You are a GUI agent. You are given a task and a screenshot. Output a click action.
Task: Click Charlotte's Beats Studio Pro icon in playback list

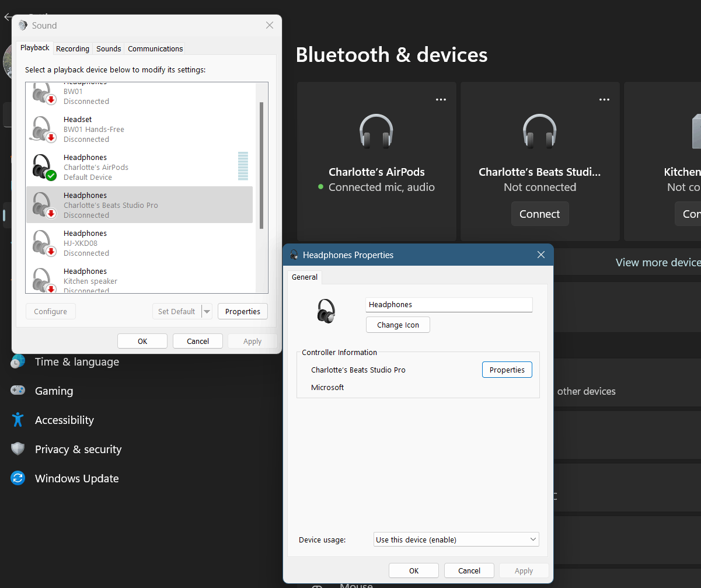tap(43, 206)
